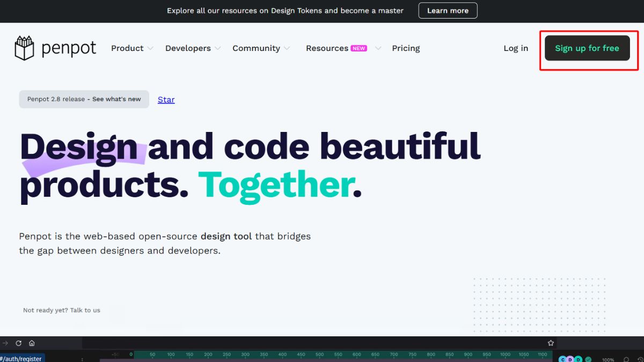Viewport: 644px width, 362px height.
Task: Click Learn more in the top banner
Action: tap(448, 11)
